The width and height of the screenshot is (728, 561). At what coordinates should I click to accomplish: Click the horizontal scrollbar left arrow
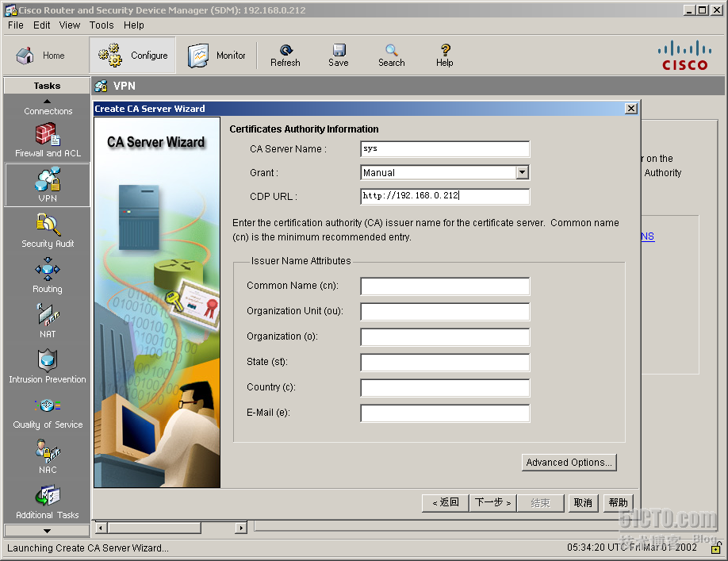click(102, 528)
